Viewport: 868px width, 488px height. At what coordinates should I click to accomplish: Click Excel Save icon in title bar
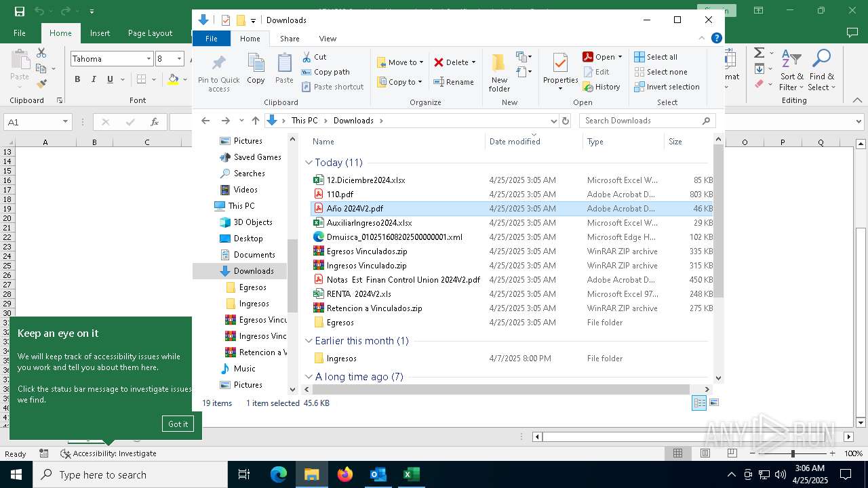tap(19, 11)
